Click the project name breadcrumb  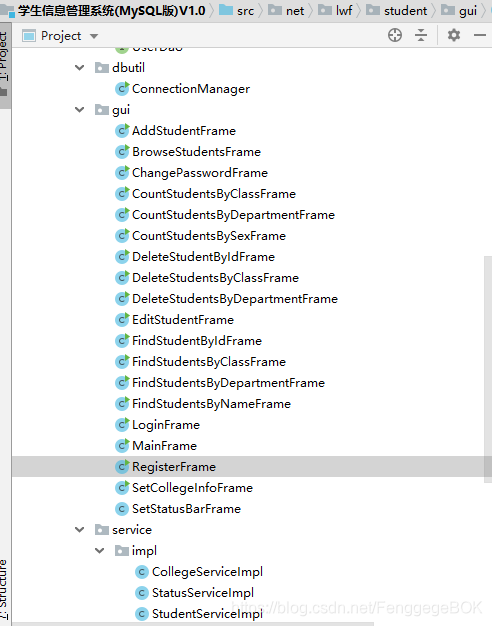click(111, 10)
